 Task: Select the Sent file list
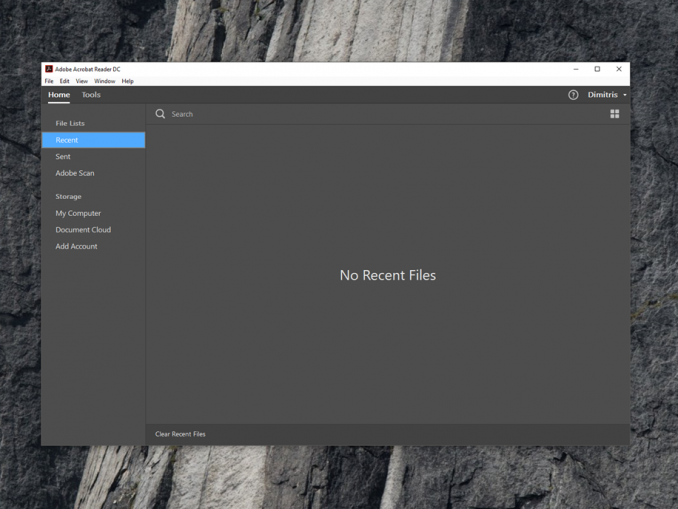tap(63, 157)
